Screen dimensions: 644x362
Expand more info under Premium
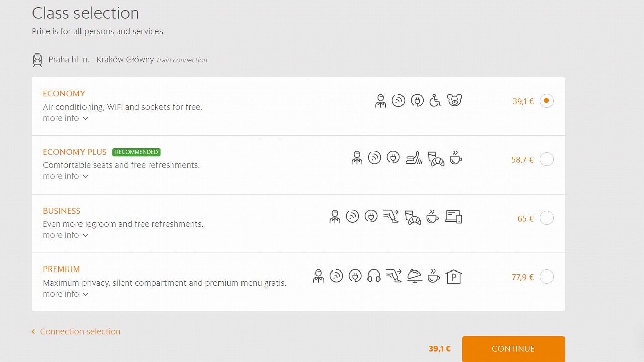[65, 294]
